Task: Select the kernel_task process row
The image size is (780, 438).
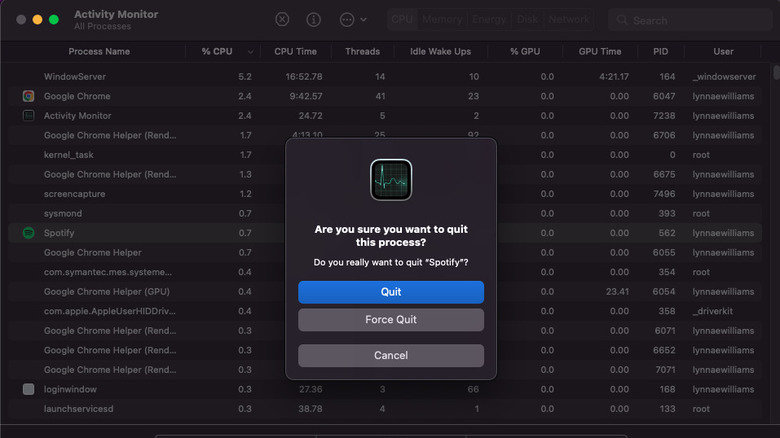Action: pyautogui.click(x=385, y=155)
